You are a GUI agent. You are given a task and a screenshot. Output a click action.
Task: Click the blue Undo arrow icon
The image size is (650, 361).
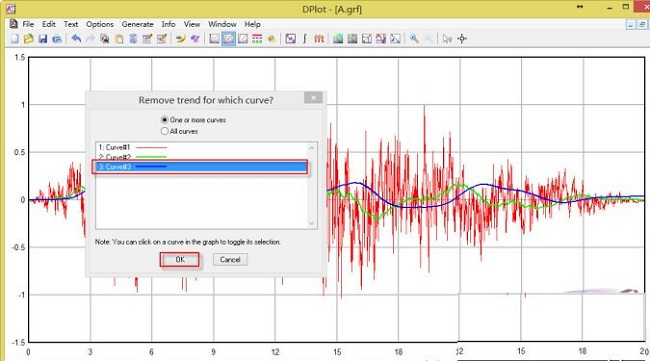76,39
